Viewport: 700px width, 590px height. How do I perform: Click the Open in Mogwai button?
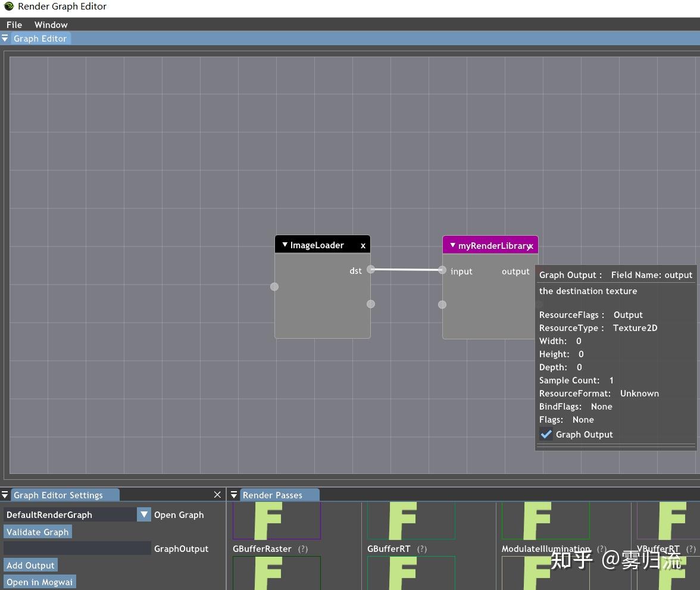(40, 582)
